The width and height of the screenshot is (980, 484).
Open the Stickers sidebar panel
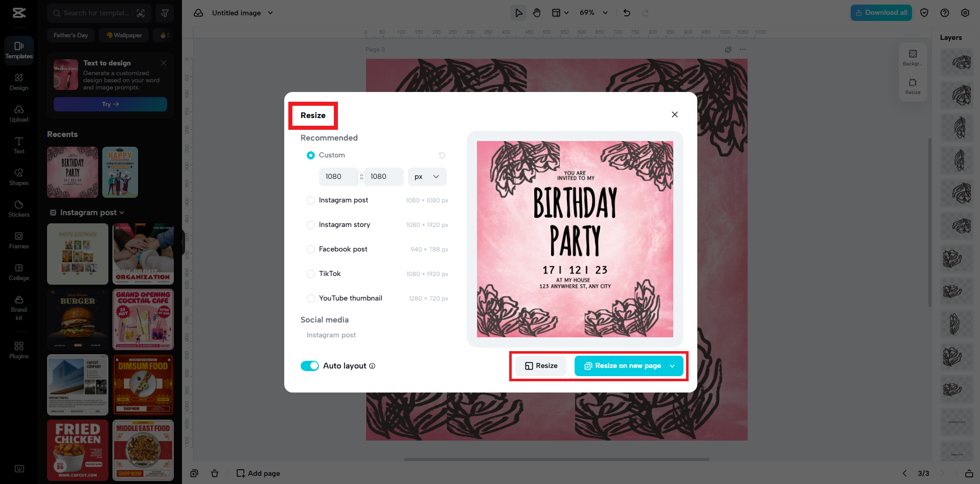[19, 209]
